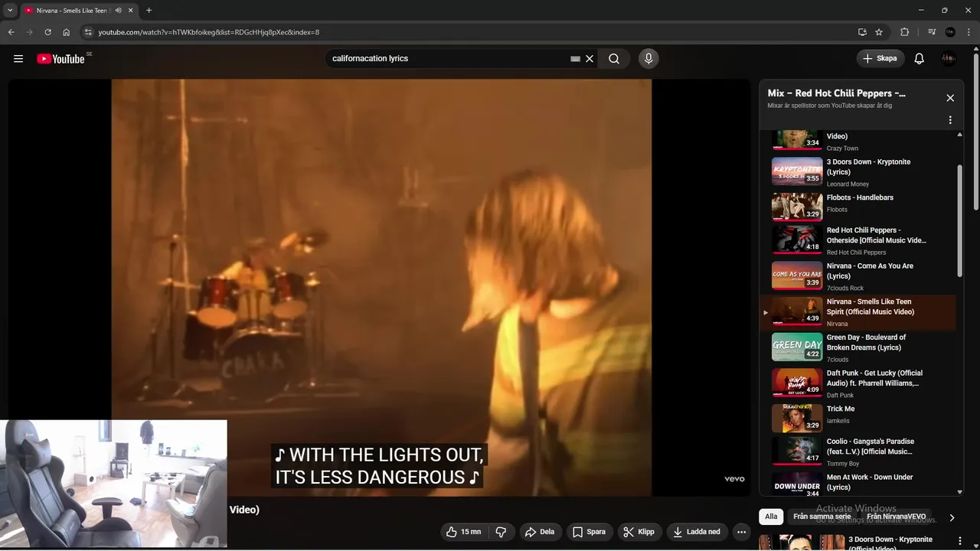View site information icon in address bar
The image size is (980, 551).
click(x=88, y=32)
